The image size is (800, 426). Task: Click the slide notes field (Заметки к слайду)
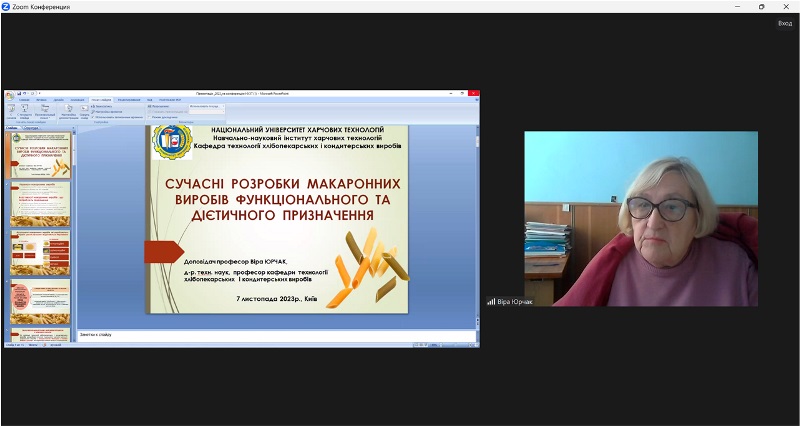pos(276,336)
